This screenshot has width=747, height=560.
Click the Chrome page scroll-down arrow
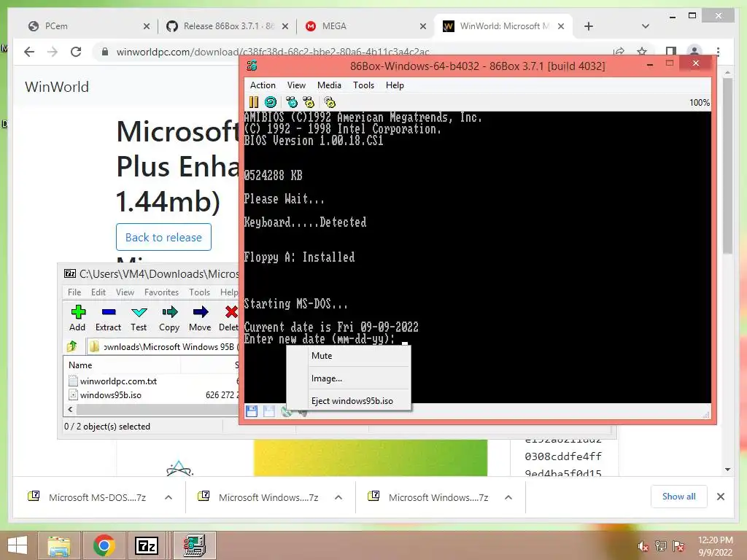pos(727,470)
